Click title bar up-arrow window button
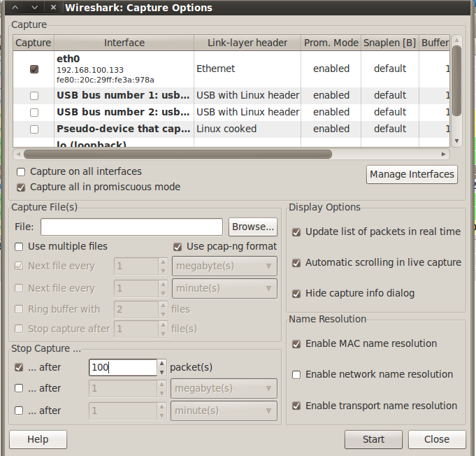 pos(15,7)
